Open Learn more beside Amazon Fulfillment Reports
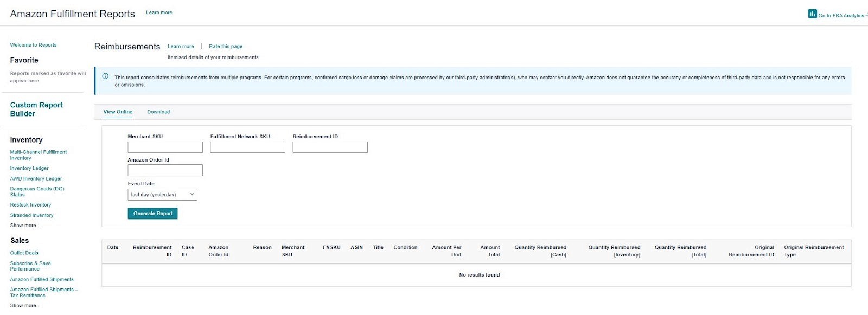Screen dimensions: 868x315 click(159, 12)
